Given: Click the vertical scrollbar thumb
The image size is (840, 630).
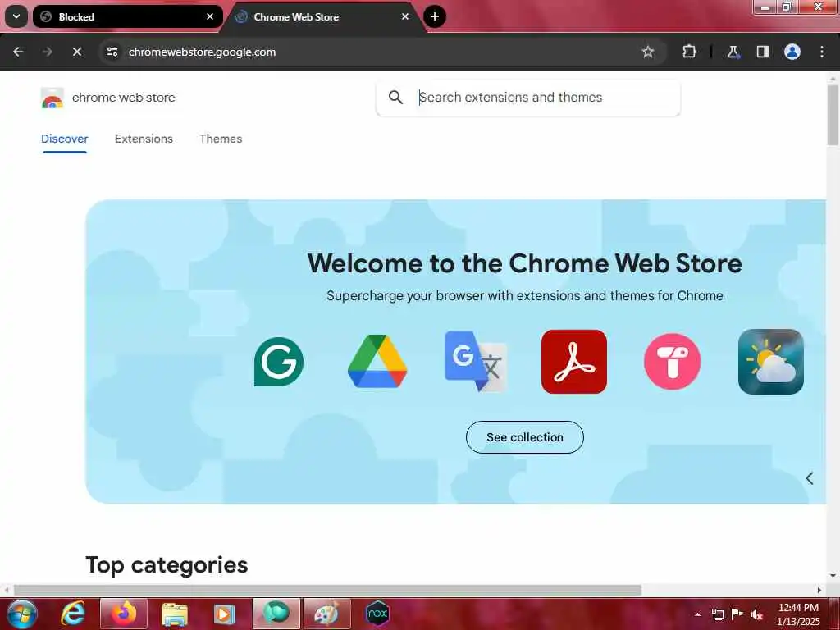Looking at the screenshot, I should (x=833, y=114).
